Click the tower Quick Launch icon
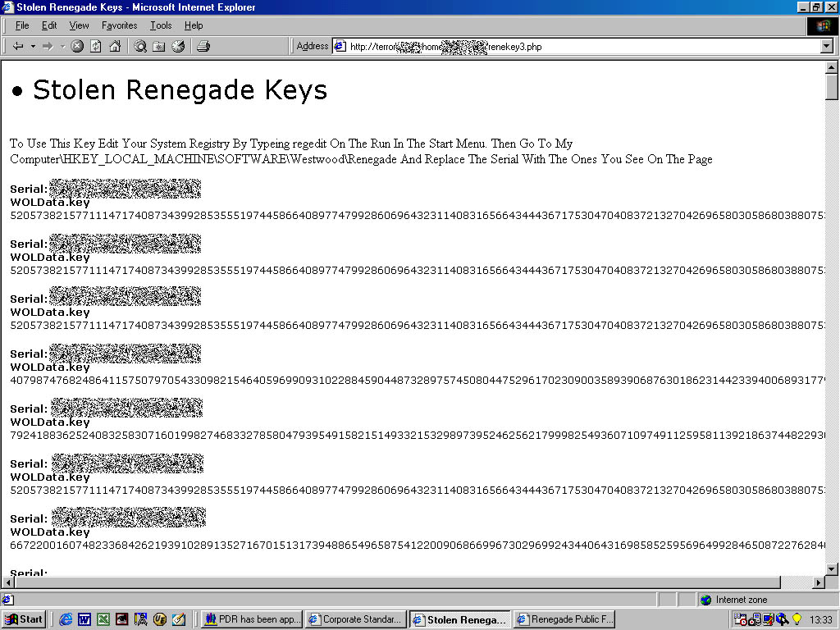The image size is (840, 630). pyautogui.click(x=141, y=620)
